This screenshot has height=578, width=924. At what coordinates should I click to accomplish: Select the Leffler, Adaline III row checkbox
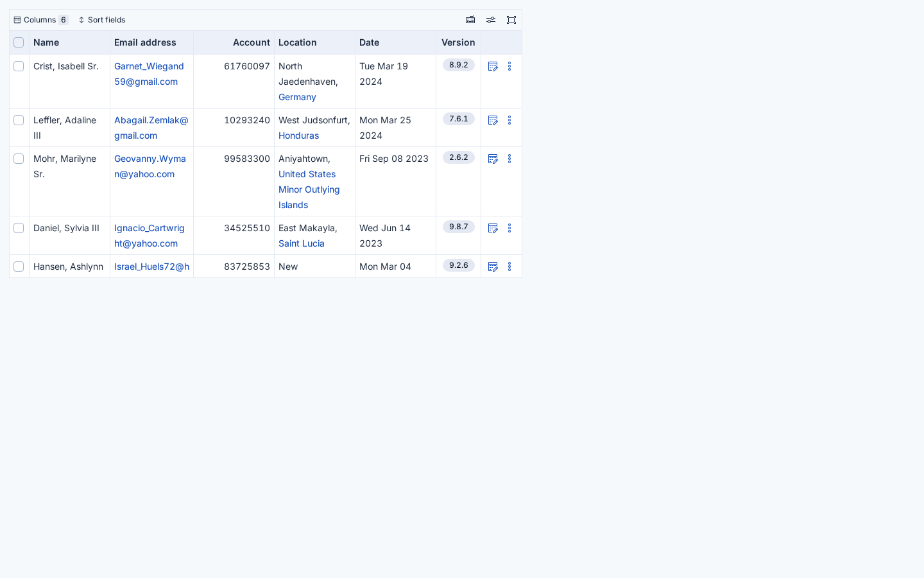19,120
